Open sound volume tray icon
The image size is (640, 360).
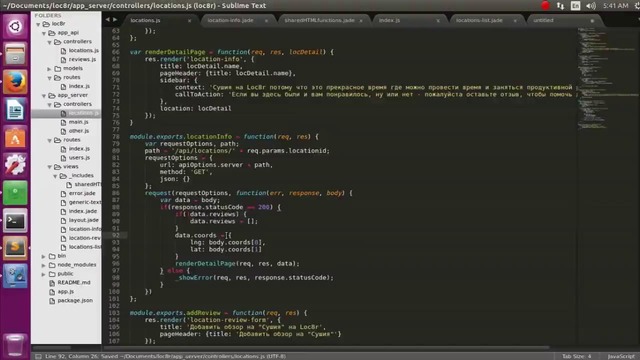point(591,6)
